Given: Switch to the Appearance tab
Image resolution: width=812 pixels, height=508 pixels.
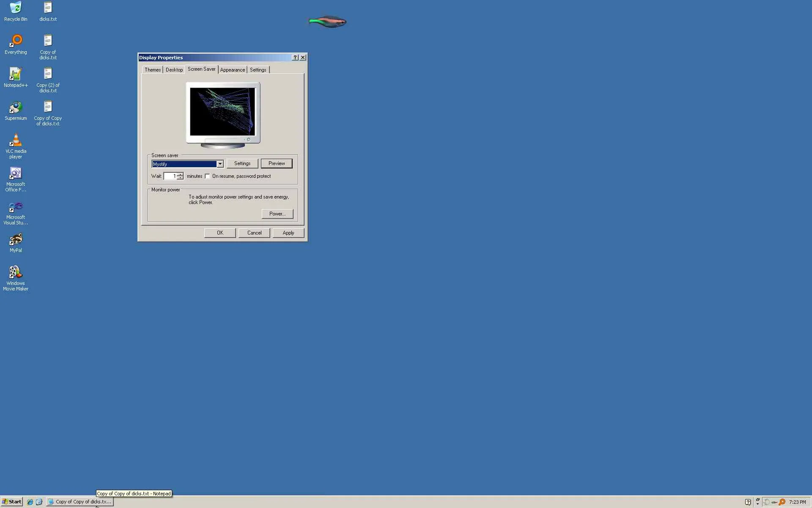Looking at the screenshot, I should [x=232, y=70].
